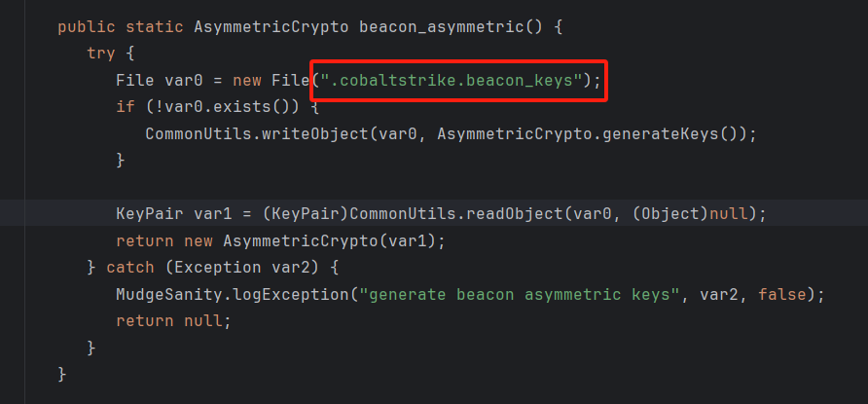
Task: Click the File var0 declaration
Action: tap(159, 81)
